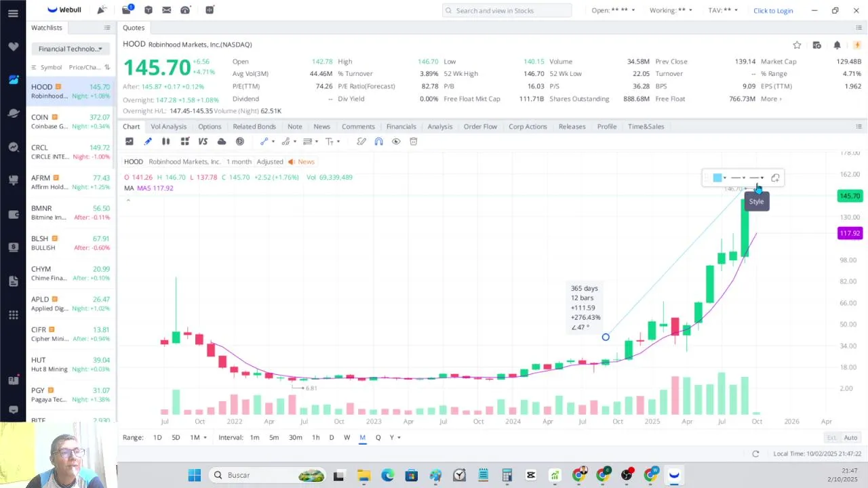Toggle the magnet snap mode
The width and height of the screenshot is (868, 488).
(378, 141)
